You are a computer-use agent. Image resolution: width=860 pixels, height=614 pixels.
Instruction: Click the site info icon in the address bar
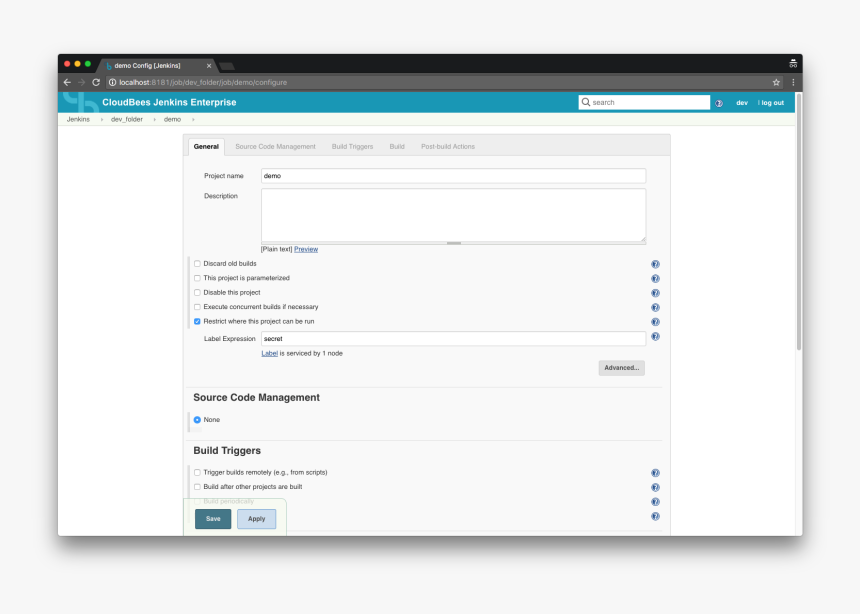pyautogui.click(x=112, y=82)
